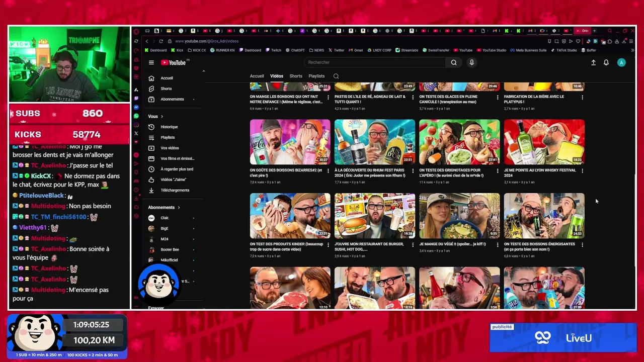
Task: Open X in the Opera sidebar
Action: pos(136,133)
